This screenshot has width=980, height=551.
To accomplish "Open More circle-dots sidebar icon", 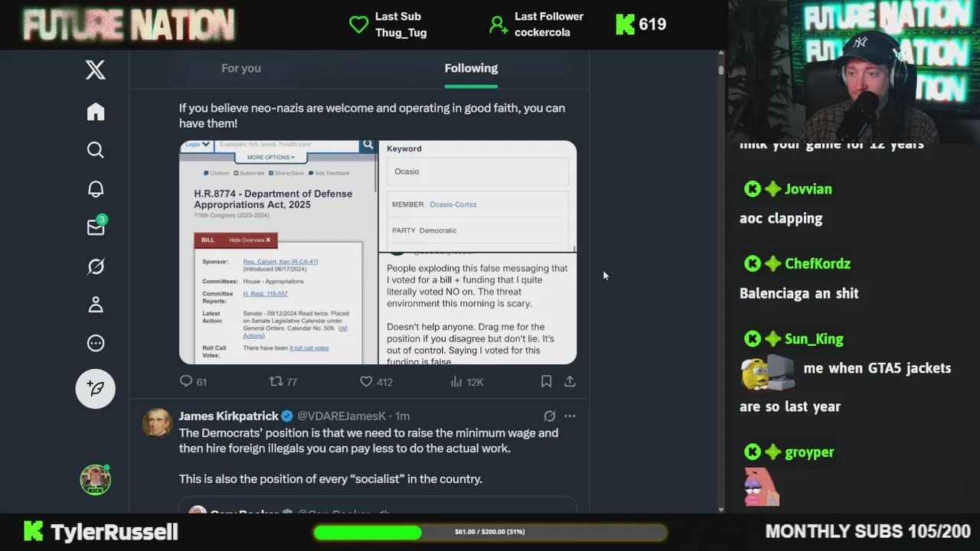I will click(x=95, y=343).
